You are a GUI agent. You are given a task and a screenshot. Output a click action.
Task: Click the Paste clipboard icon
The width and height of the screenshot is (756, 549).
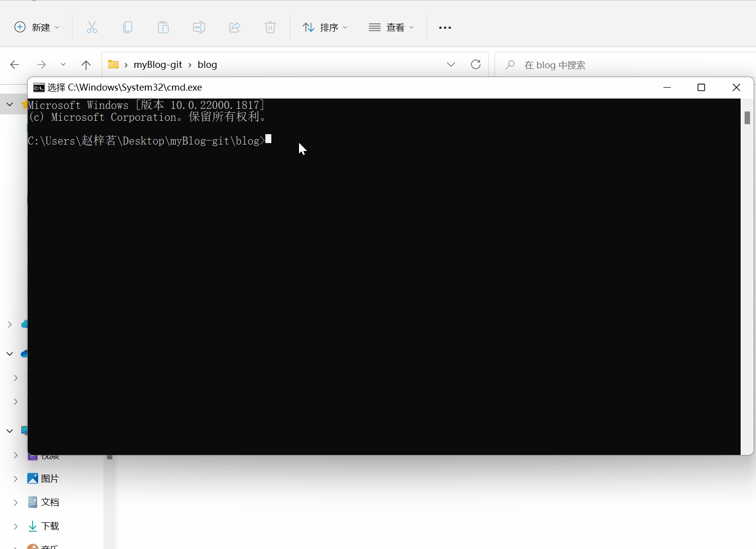coord(163,27)
